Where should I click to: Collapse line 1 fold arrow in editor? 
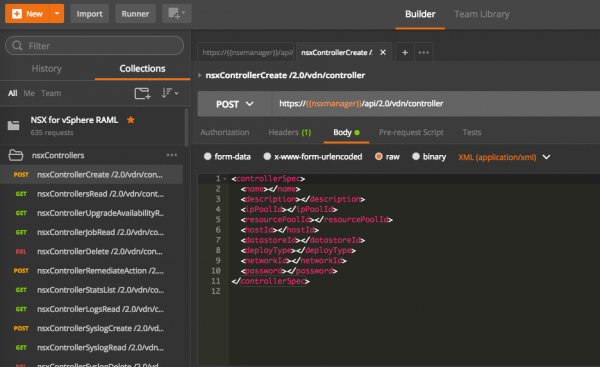225,179
